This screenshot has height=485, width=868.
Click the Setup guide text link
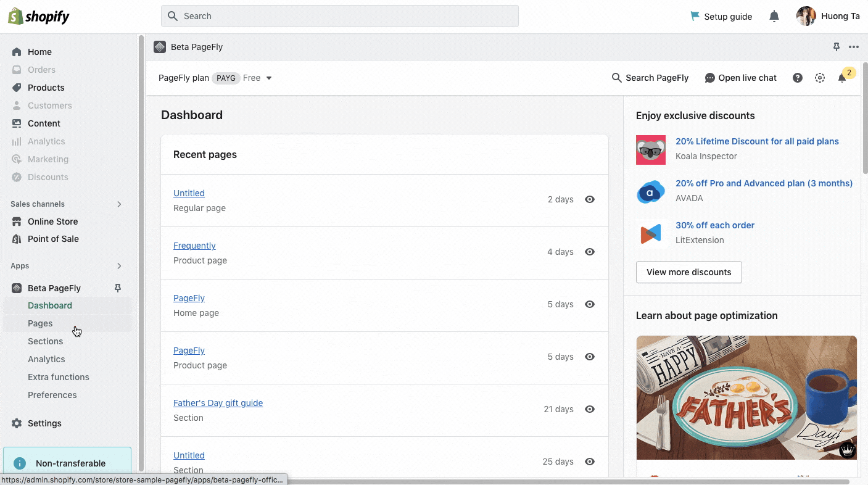pos(728,17)
